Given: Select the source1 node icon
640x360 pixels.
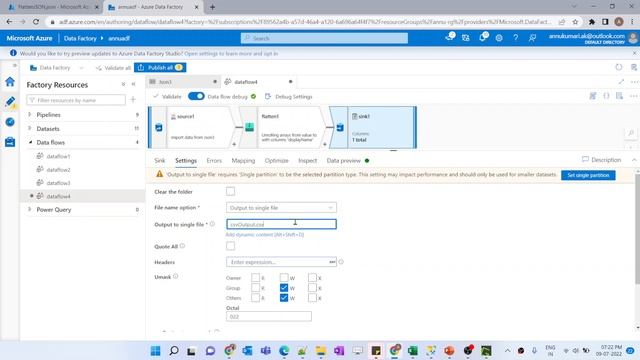Looking at the screenshot, I should (159, 127).
